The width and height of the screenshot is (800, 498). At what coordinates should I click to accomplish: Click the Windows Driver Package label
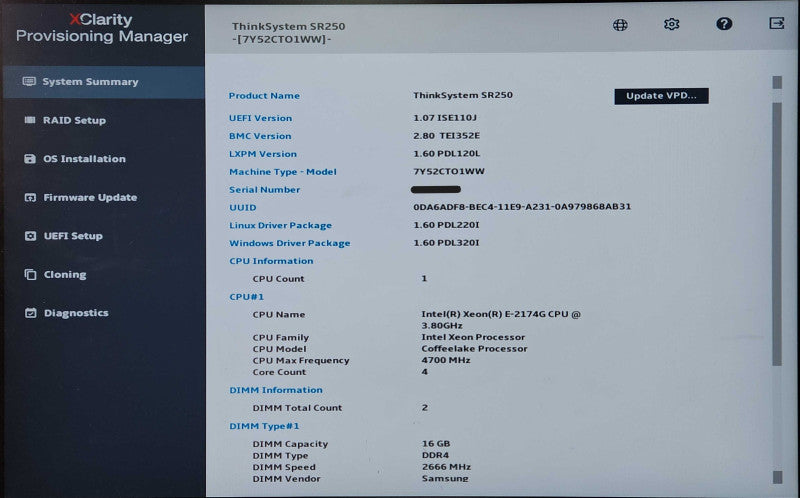click(289, 243)
